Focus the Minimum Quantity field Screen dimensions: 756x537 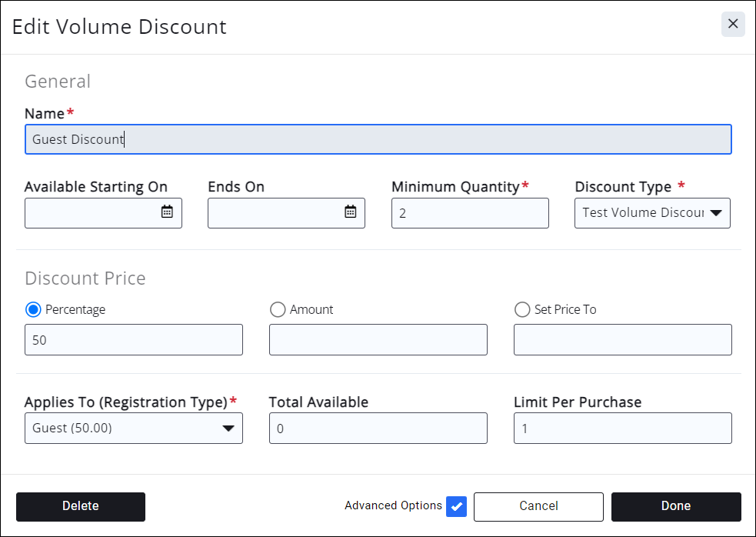pyautogui.click(x=470, y=213)
